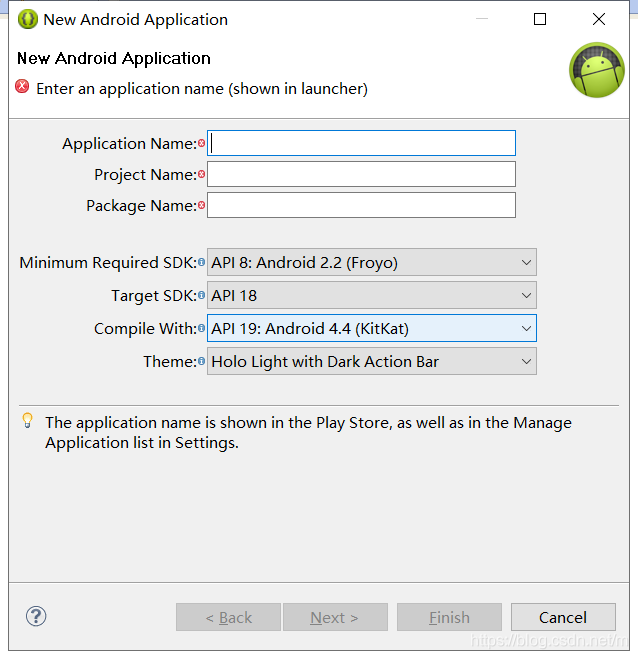The width and height of the screenshot is (638, 659).
Task: Click the Next > button
Action: [335, 617]
